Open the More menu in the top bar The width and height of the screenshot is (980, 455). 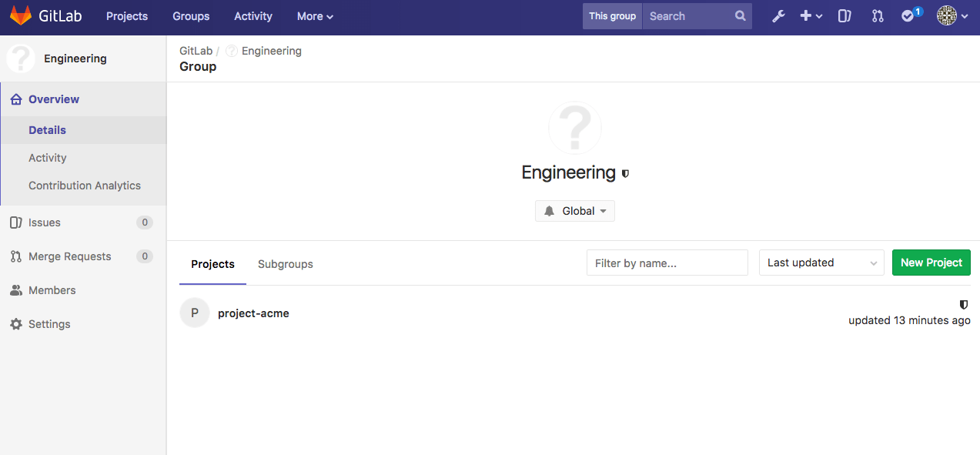click(x=314, y=15)
